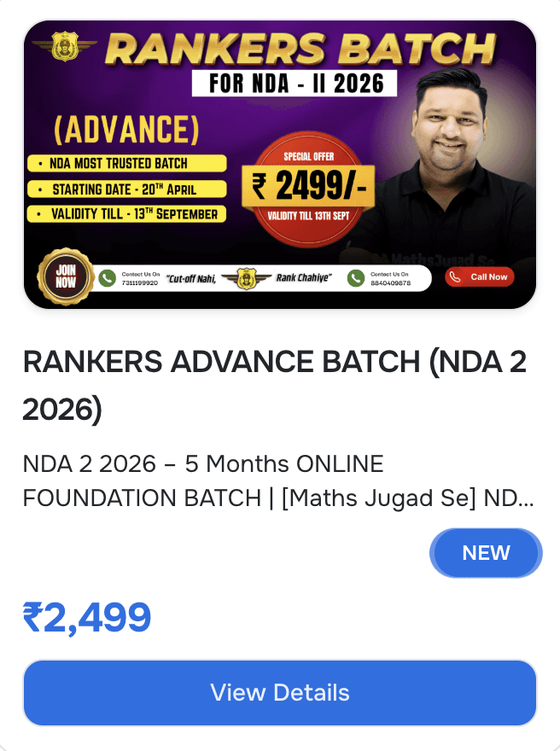Open the Rankers Advance Batch course title

point(275,385)
